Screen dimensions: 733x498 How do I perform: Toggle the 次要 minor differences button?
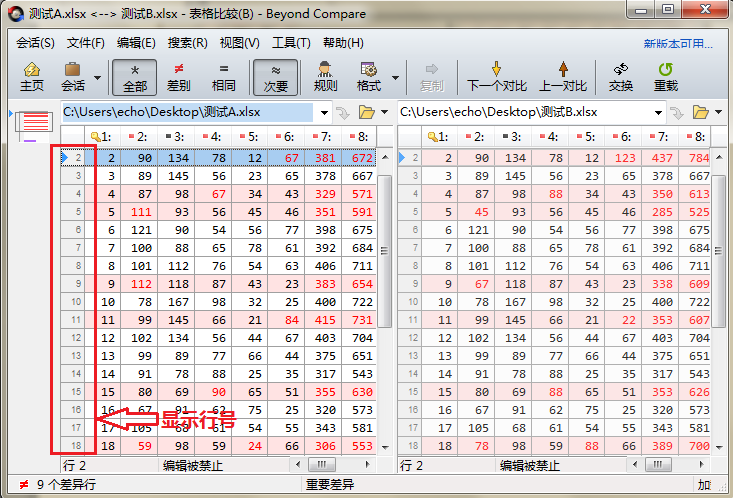275,77
